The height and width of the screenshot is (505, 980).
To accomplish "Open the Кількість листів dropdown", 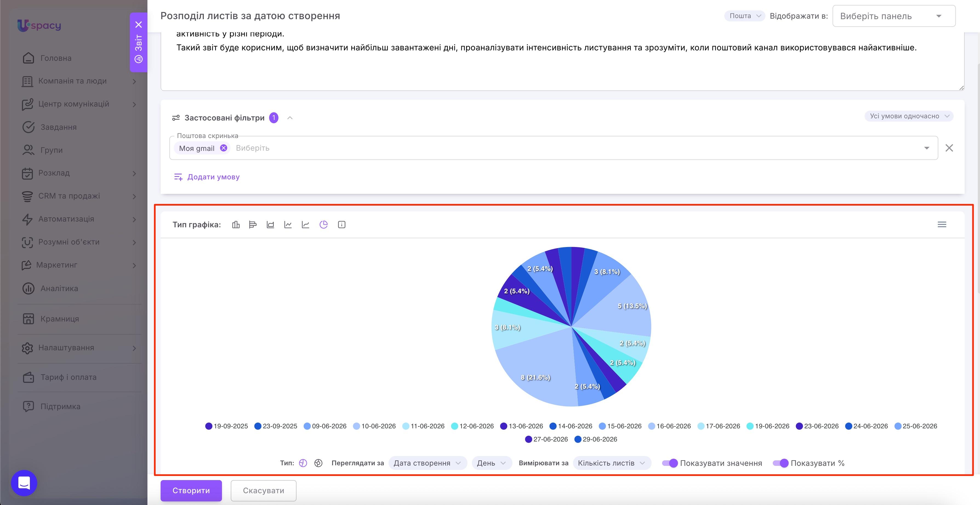I will pyautogui.click(x=612, y=463).
